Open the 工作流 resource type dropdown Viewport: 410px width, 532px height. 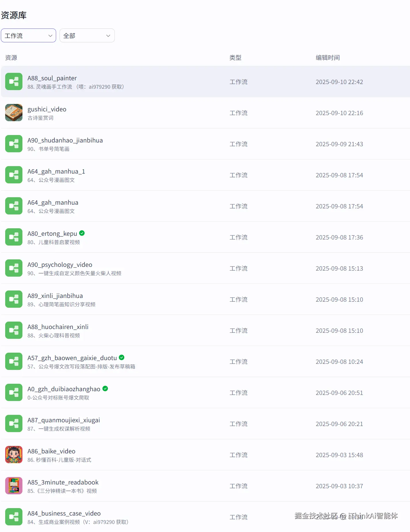(28, 36)
